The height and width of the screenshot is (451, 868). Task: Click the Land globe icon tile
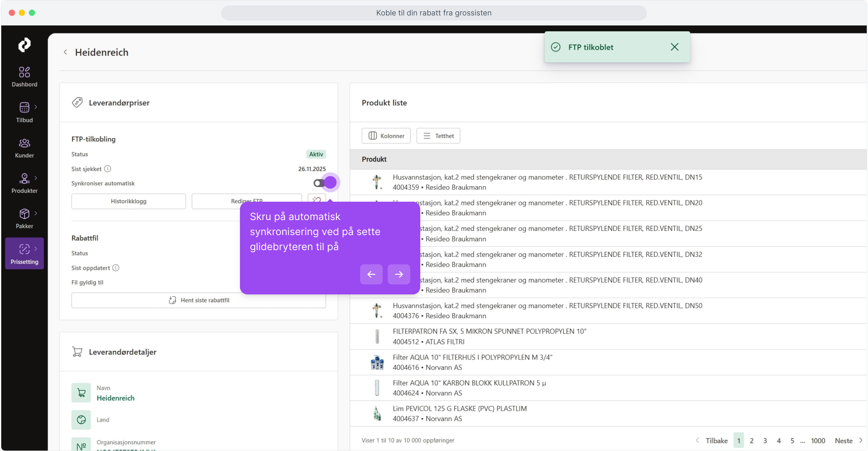pyautogui.click(x=81, y=420)
